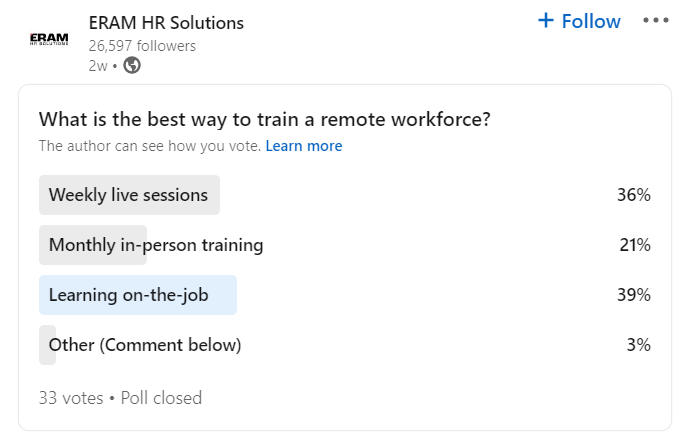Image resolution: width=678 pixels, height=433 pixels.
Task: Click the Poll closed status text
Action: [161, 398]
